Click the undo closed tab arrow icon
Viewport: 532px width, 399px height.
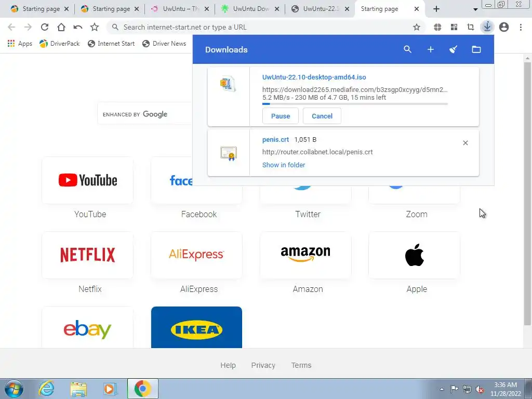click(x=78, y=27)
